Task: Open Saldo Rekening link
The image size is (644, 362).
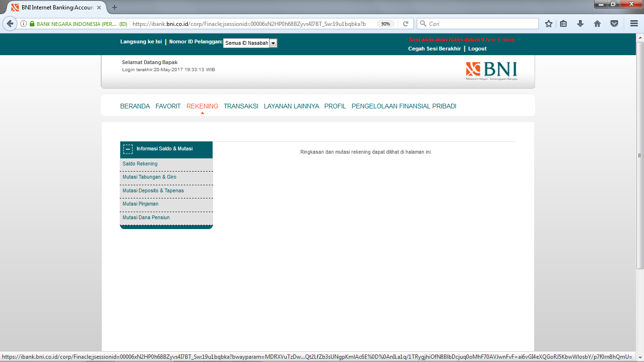Action: pyautogui.click(x=140, y=164)
